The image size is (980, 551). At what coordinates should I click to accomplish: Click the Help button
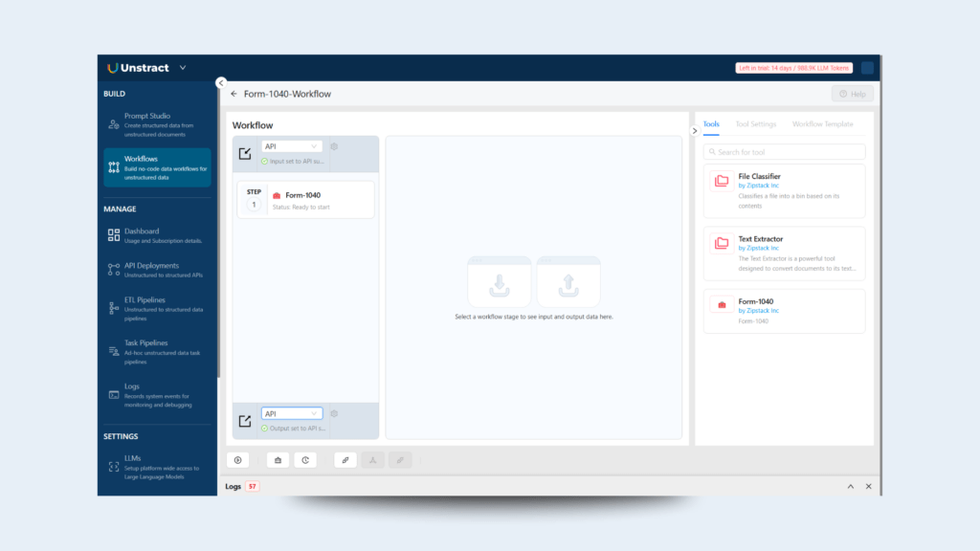pos(852,94)
